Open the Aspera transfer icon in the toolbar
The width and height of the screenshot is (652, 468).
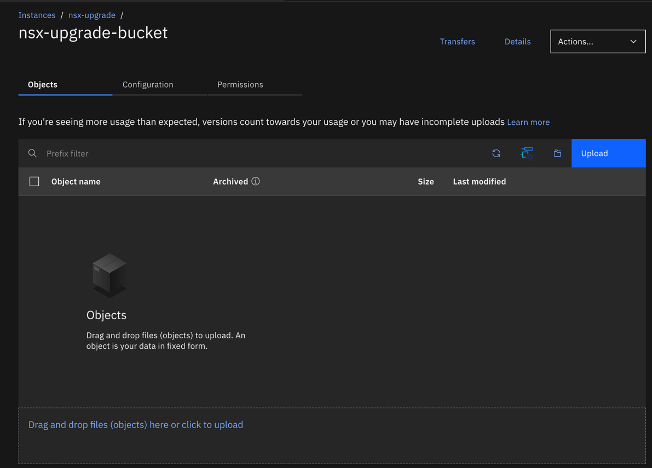tap(527, 153)
